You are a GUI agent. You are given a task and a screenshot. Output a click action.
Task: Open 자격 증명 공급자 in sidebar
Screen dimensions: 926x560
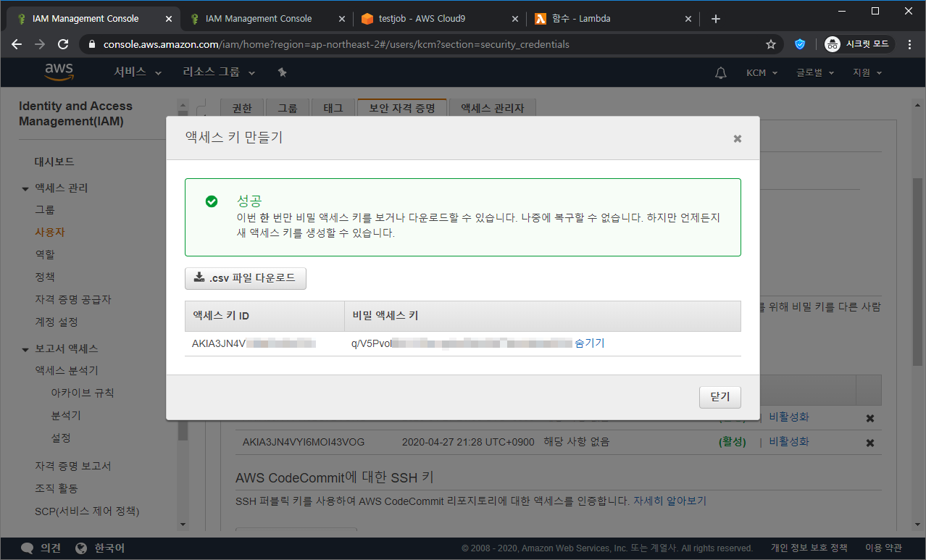(73, 299)
